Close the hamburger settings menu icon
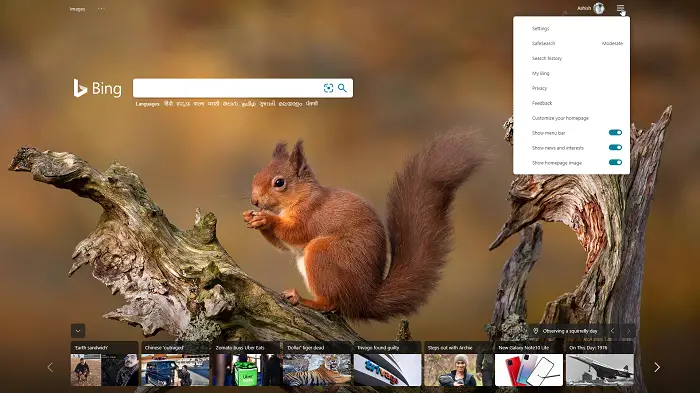 click(620, 8)
